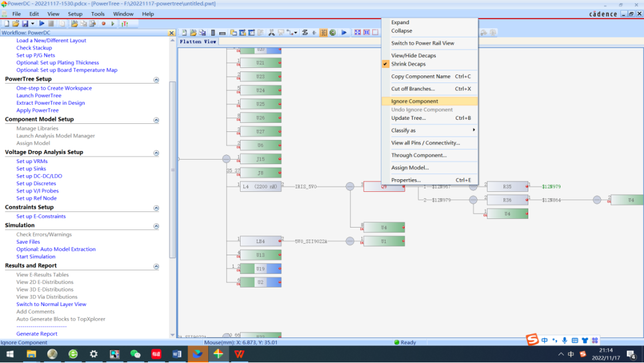Click the Generate Report link
Screen dimensions: 644x363
37,334
